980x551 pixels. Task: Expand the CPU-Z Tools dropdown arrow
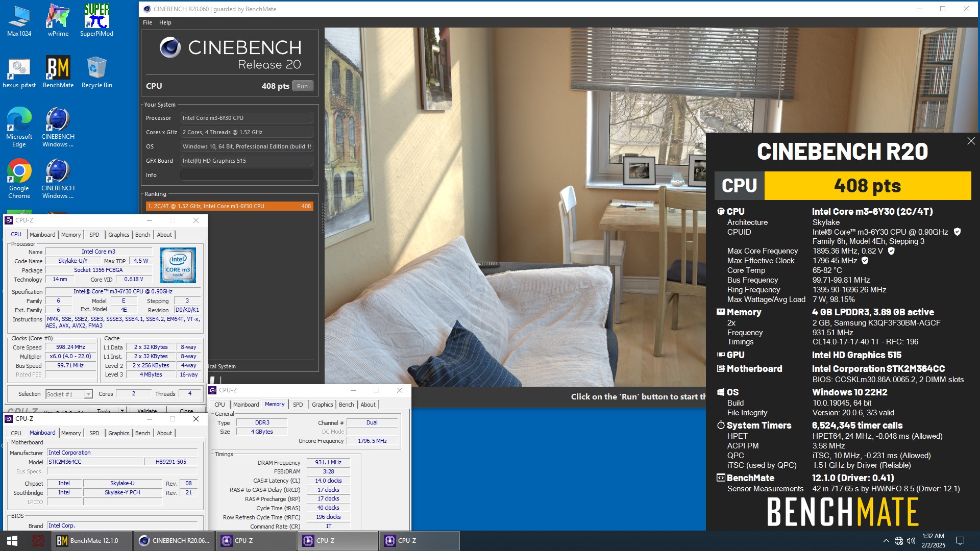click(122, 411)
